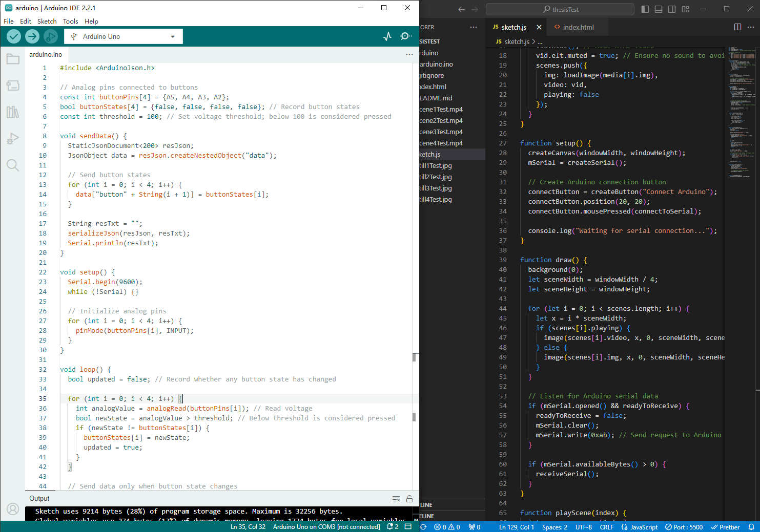The height and width of the screenshot is (532, 760).
Task: Click the forwarded ports status item showing 0
Action: tap(475, 527)
